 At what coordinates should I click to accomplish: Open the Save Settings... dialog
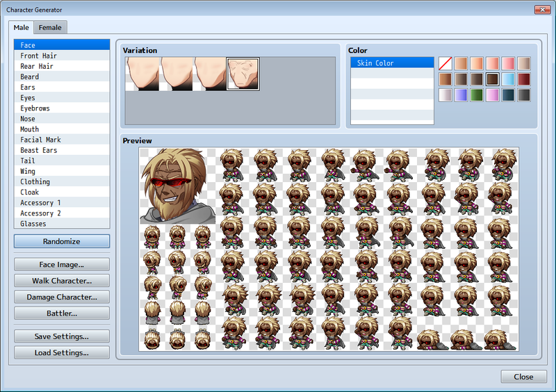pos(62,336)
